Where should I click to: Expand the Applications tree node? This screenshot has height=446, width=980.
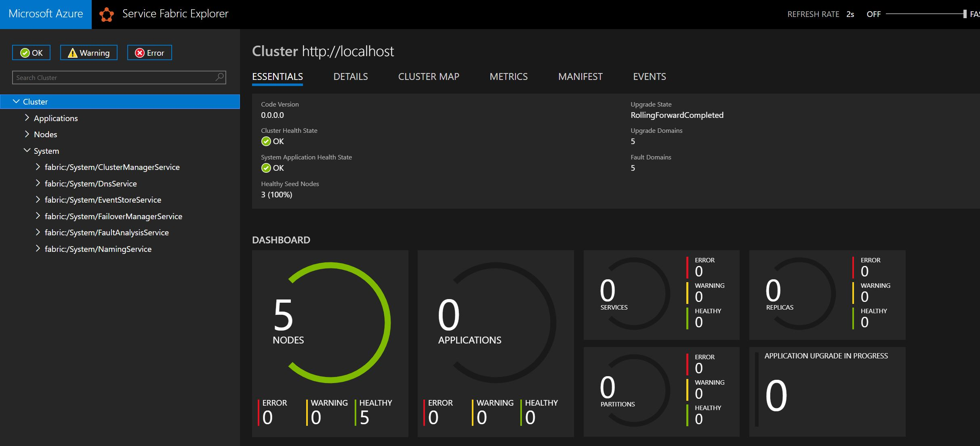tap(27, 118)
